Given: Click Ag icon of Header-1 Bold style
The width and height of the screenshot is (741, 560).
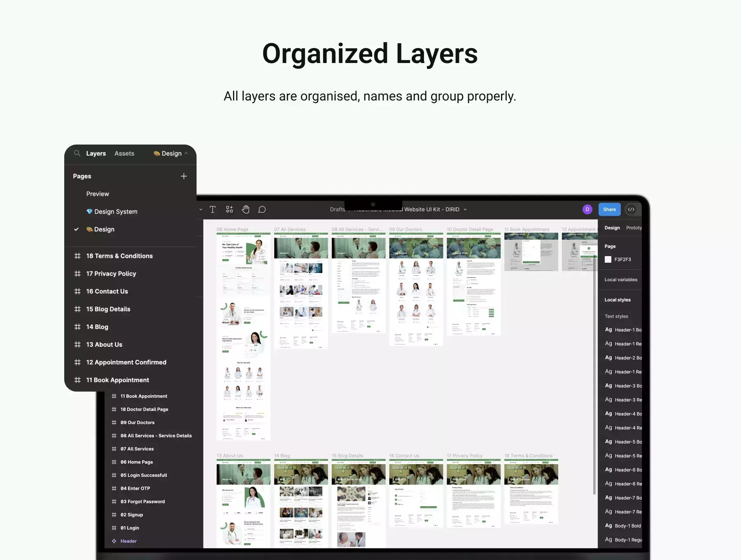Looking at the screenshot, I should coord(608,330).
